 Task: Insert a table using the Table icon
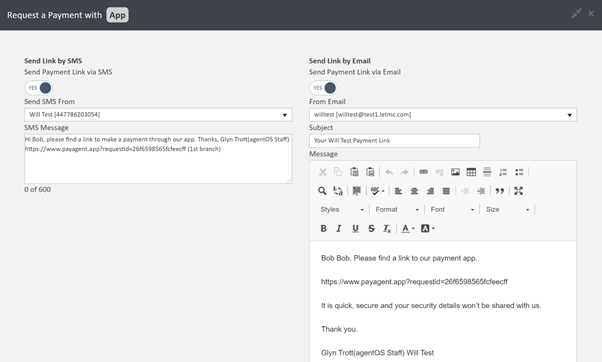[471, 172]
